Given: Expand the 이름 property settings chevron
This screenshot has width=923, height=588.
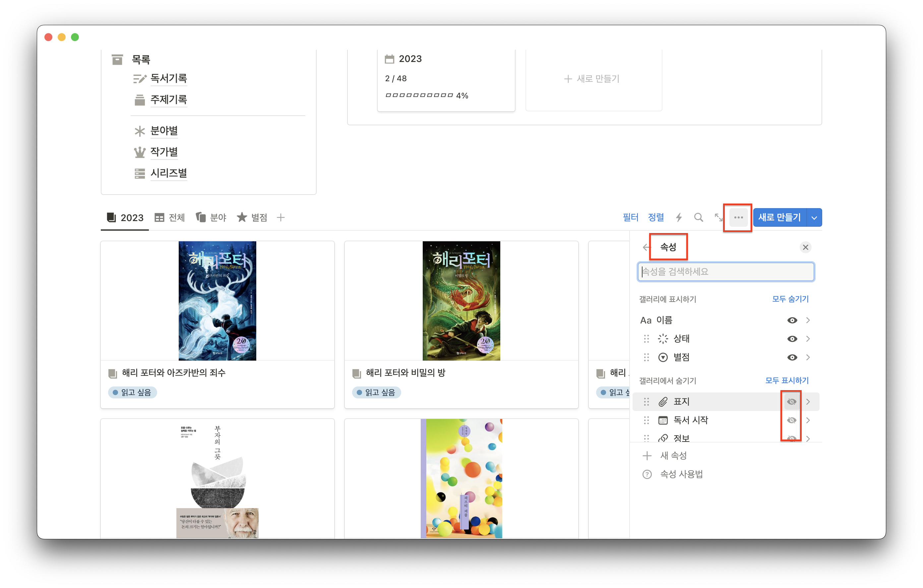Looking at the screenshot, I should (808, 321).
